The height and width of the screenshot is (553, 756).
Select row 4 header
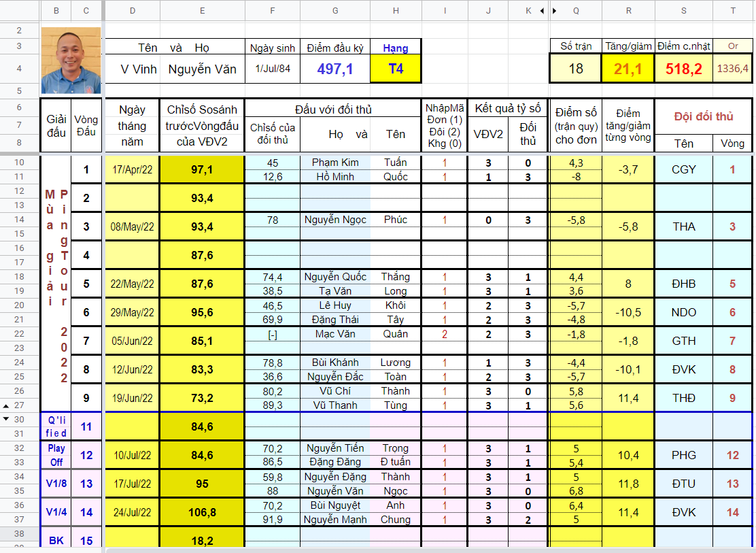coord(19,69)
